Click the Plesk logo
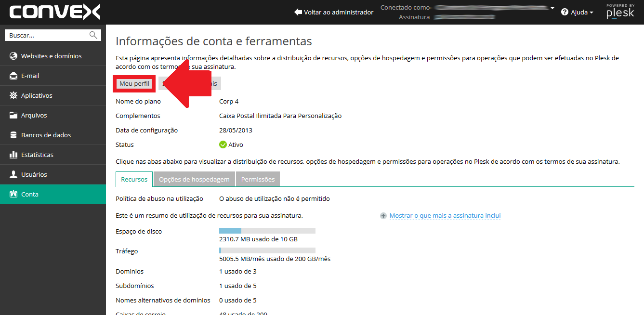The image size is (644, 315). pyautogui.click(x=620, y=12)
